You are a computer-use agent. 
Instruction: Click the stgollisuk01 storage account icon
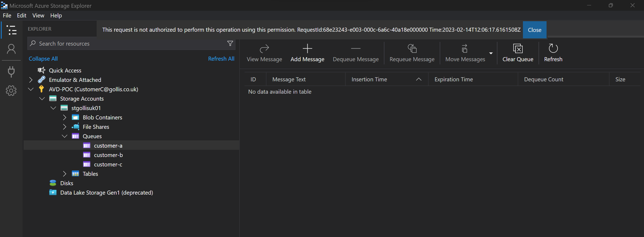64,108
